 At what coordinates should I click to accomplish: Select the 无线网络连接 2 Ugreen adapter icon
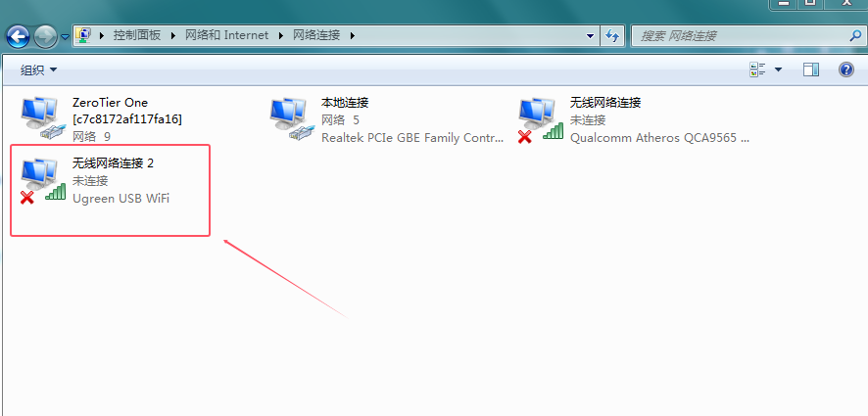[x=41, y=180]
